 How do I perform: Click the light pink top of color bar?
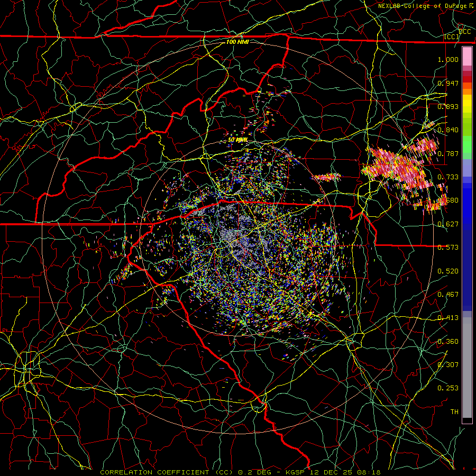click(x=467, y=57)
